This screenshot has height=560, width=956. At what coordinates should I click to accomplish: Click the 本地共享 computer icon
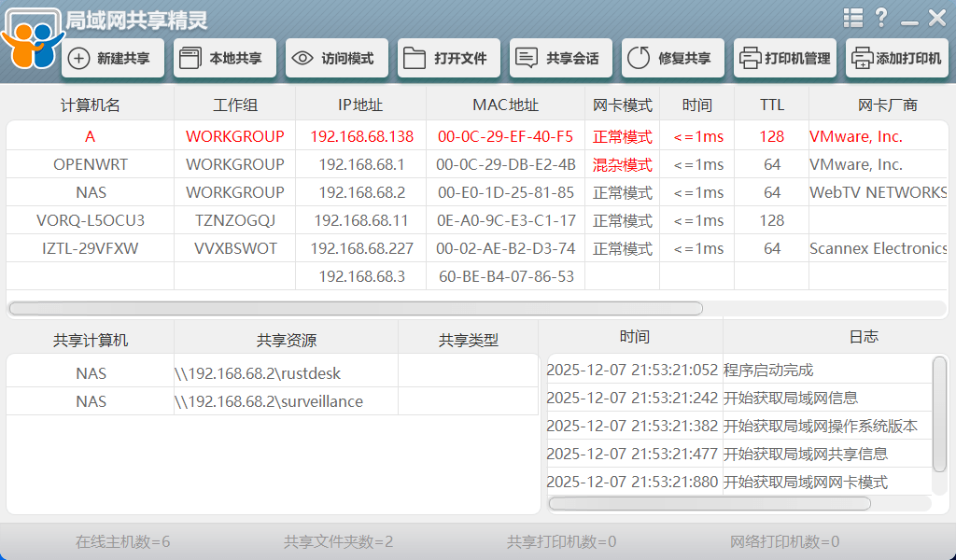click(x=190, y=57)
